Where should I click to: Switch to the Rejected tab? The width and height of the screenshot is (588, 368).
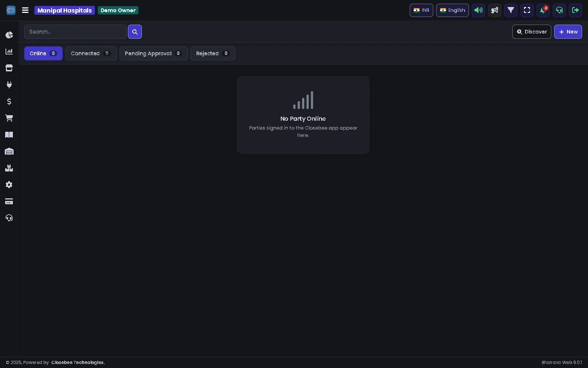click(x=213, y=53)
